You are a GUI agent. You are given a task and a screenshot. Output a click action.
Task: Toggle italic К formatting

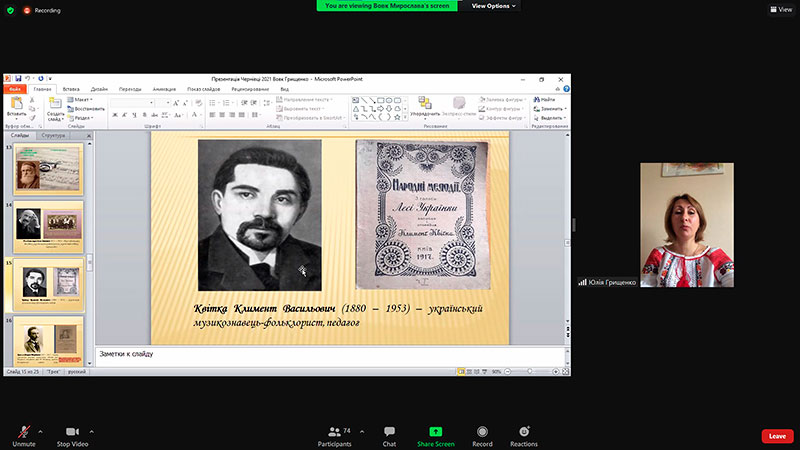click(x=124, y=115)
